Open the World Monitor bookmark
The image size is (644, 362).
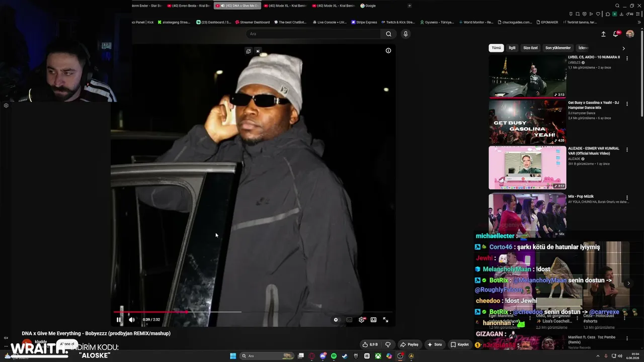476,22
